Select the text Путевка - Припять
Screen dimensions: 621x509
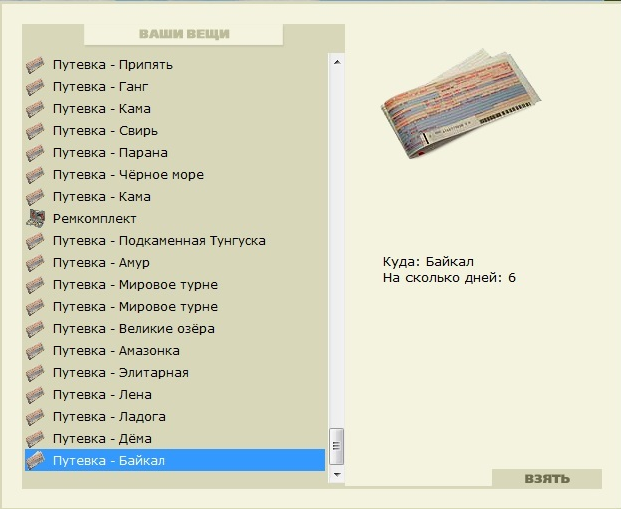[x=113, y=65]
